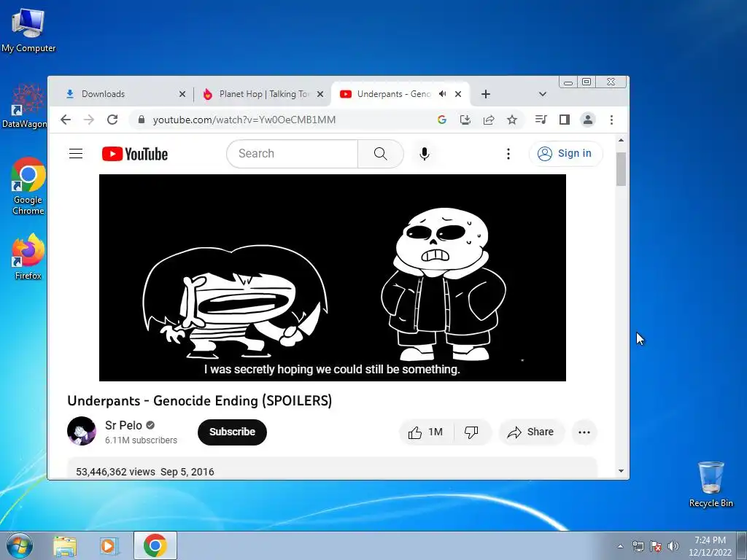
Task: Close the Underpants YouTube tab
Action: click(x=458, y=94)
